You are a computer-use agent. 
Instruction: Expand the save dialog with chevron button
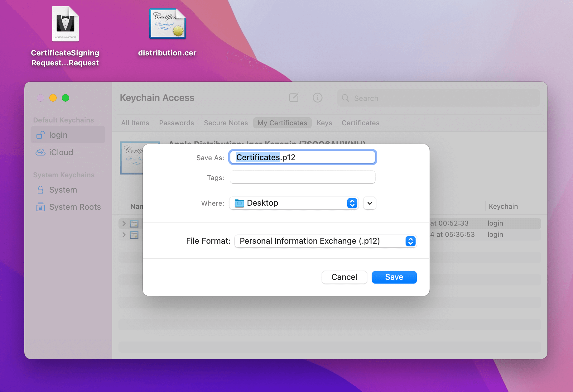click(x=370, y=203)
